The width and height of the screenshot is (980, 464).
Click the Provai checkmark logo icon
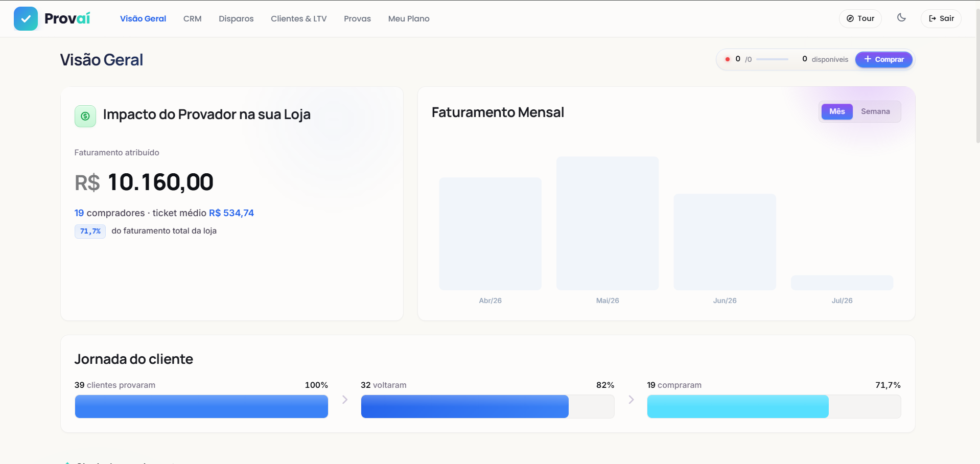pos(26,18)
